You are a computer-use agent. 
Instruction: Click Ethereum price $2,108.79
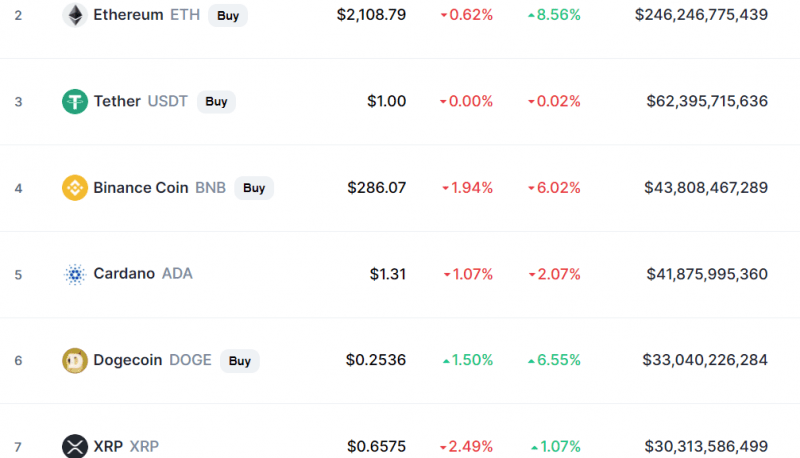click(371, 15)
